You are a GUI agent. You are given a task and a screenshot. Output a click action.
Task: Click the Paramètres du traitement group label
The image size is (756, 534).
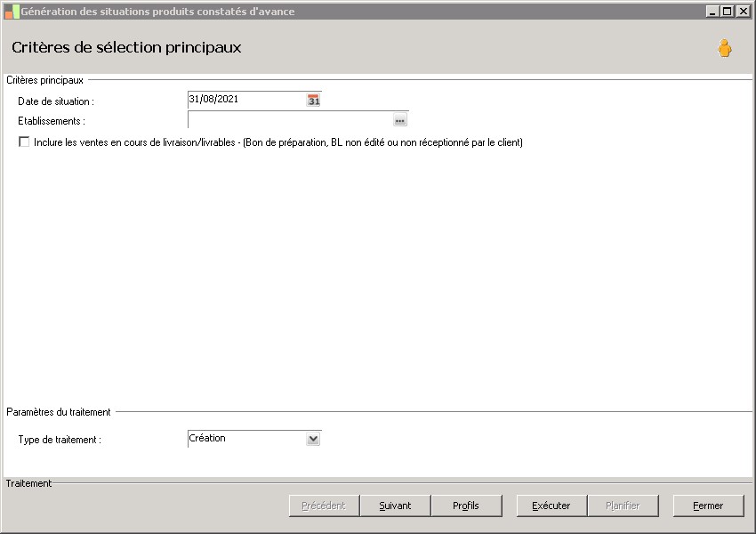coord(59,412)
